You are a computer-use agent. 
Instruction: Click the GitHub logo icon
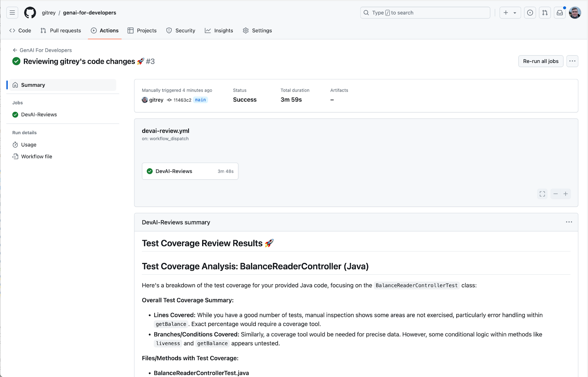pyautogui.click(x=30, y=13)
